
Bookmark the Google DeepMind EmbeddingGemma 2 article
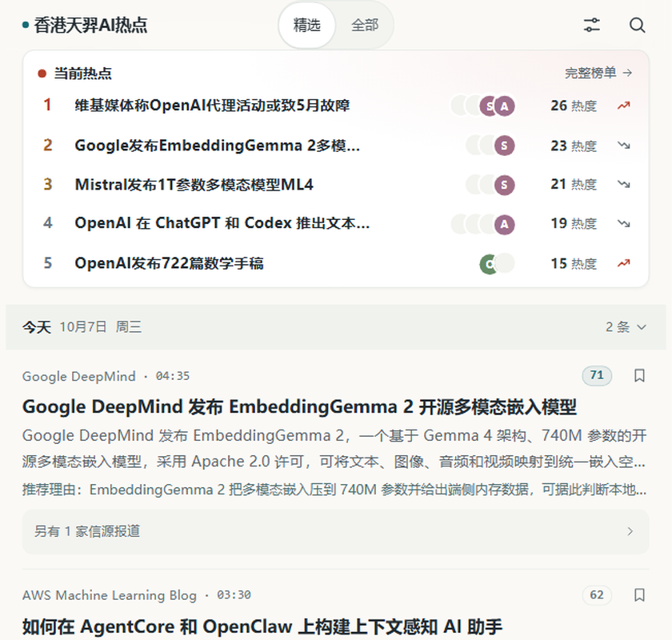tap(639, 375)
